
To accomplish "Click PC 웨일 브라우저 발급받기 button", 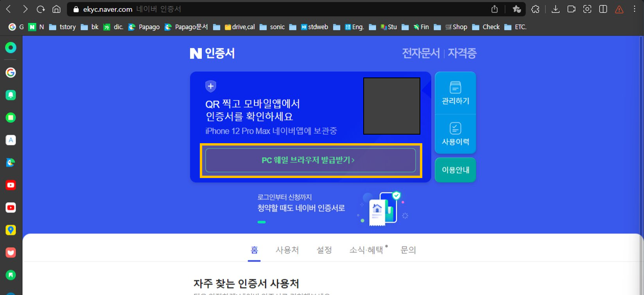I will [x=310, y=160].
